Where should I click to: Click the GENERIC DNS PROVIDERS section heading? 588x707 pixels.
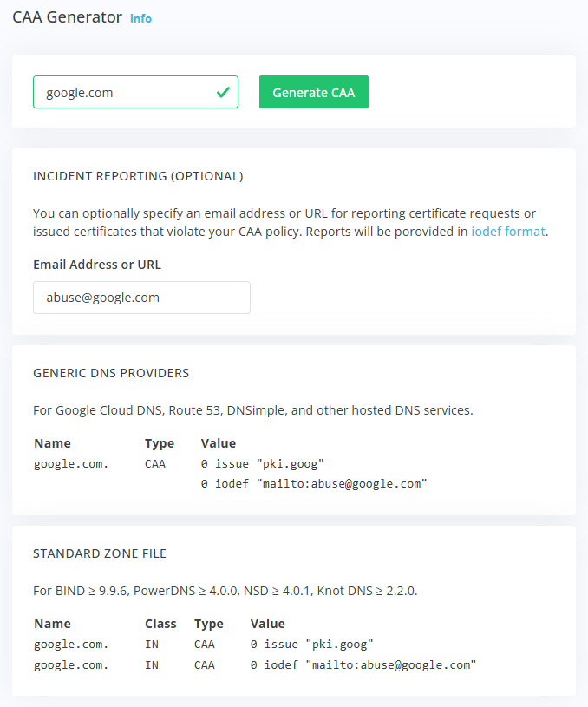tap(111, 372)
